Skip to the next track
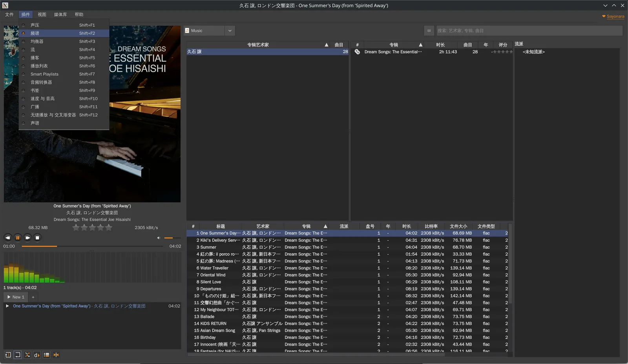Screen dimensions: 628x364 27,238
